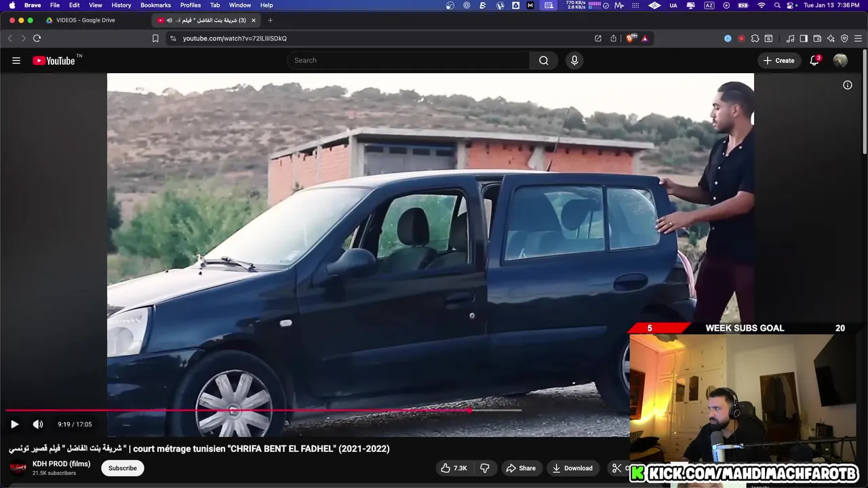Open the Apple menu
868x488 pixels.
12,5
